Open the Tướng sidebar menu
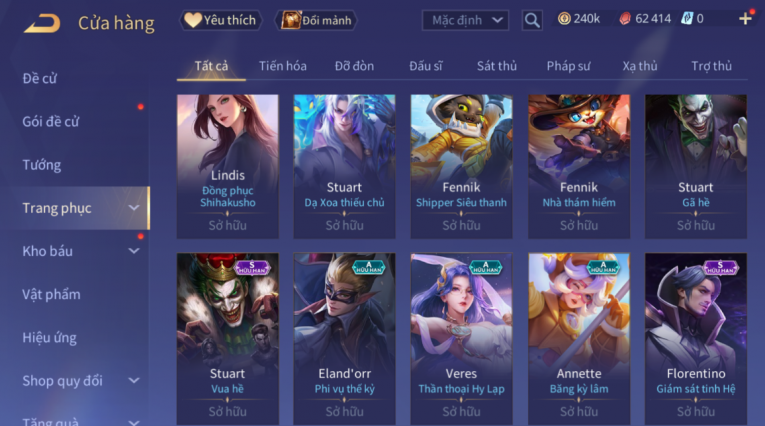 pos(42,165)
